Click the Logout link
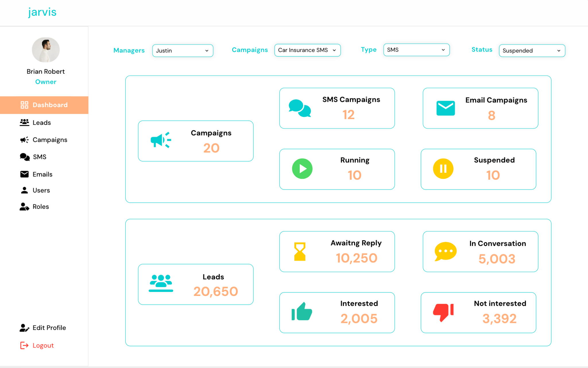The height and width of the screenshot is (368, 588). click(x=43, y=345)
